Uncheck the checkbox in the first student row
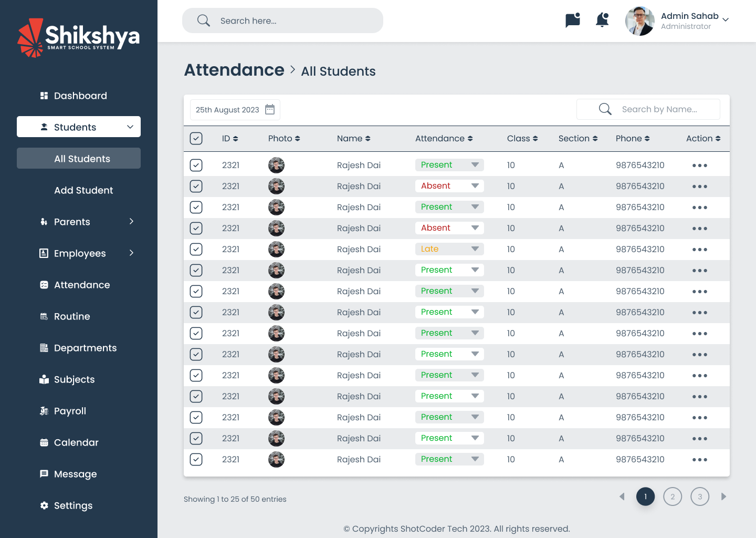This screenshot has height=538, width=756. [x=196, y=165]
